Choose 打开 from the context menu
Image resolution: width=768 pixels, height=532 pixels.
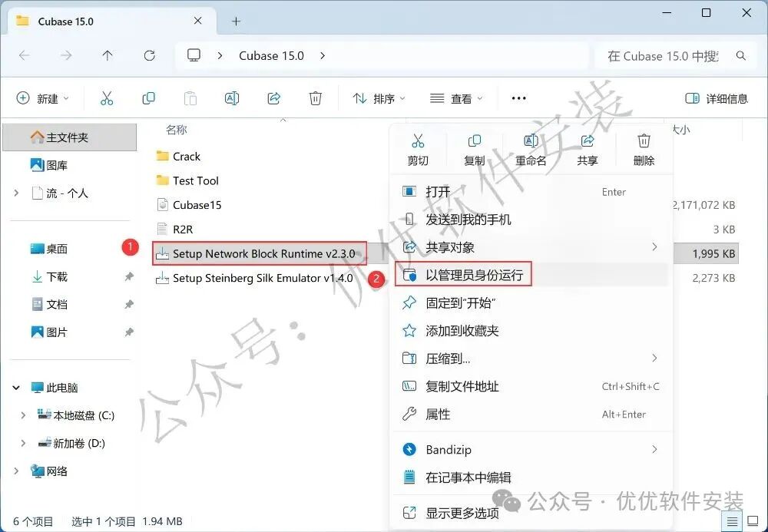tap(531, 191)
